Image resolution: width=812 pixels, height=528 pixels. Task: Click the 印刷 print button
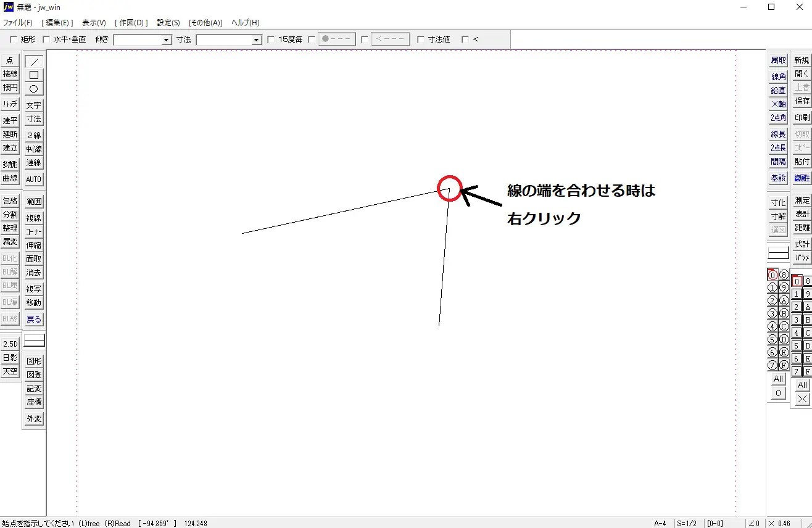pyautogui.click(x=802, y=118)
